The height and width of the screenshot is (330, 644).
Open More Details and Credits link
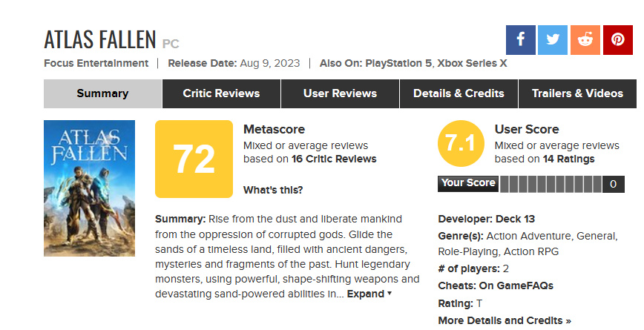505,320
